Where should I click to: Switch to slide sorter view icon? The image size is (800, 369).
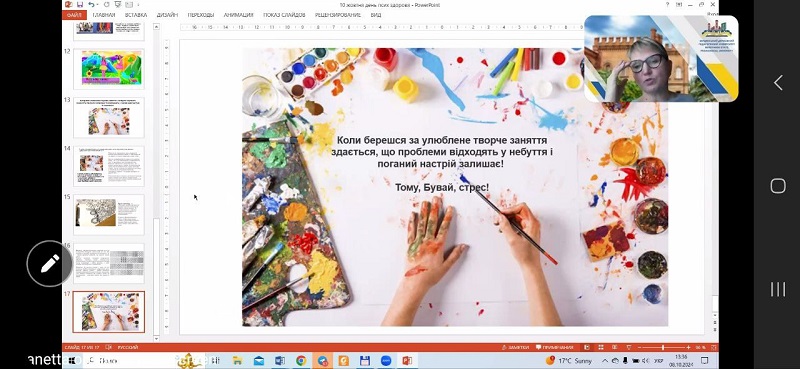[x=601, y=348]
